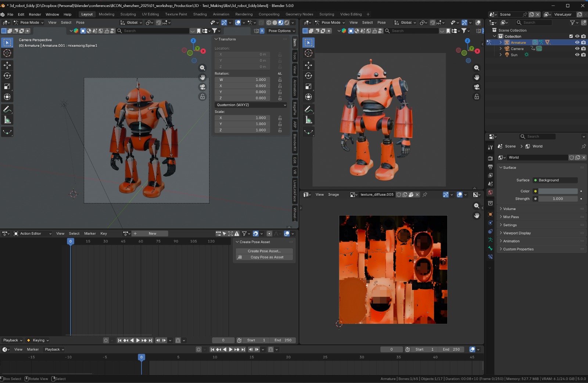588x383 pixels.
Task: Toggle camera view icon in left viewport
Action: (x=202, y=87)
